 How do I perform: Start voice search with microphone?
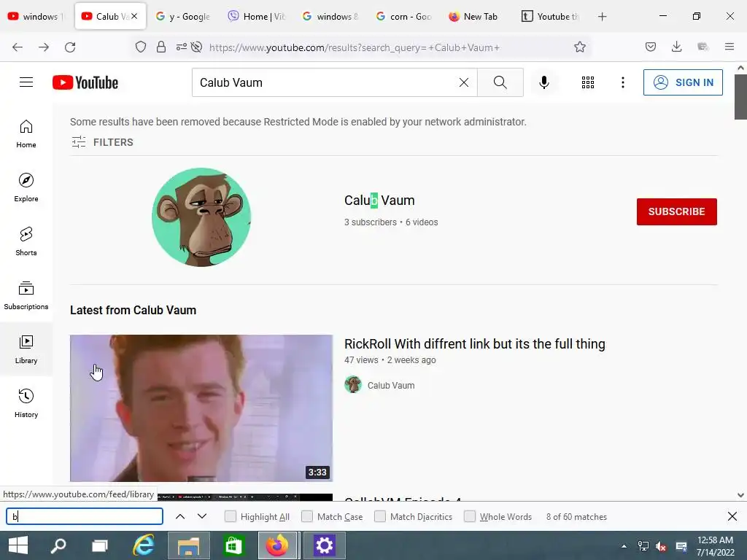544,82
